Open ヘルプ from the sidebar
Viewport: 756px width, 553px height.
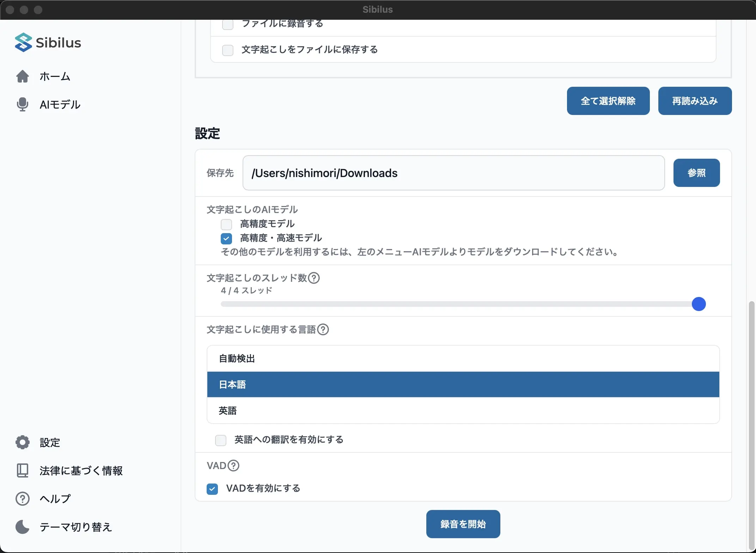coord(55,499)
